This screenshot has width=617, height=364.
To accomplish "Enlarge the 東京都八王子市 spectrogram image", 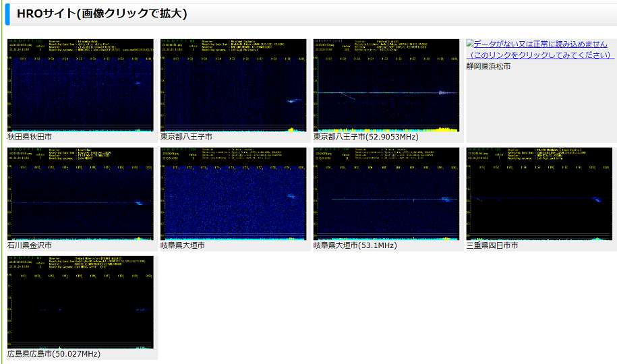I will [233, 85].
